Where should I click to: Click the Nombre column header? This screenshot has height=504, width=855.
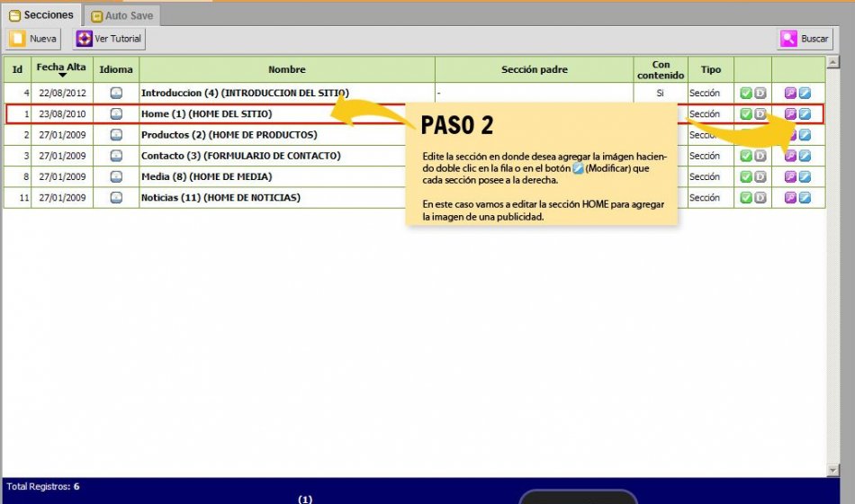[287, 69]
